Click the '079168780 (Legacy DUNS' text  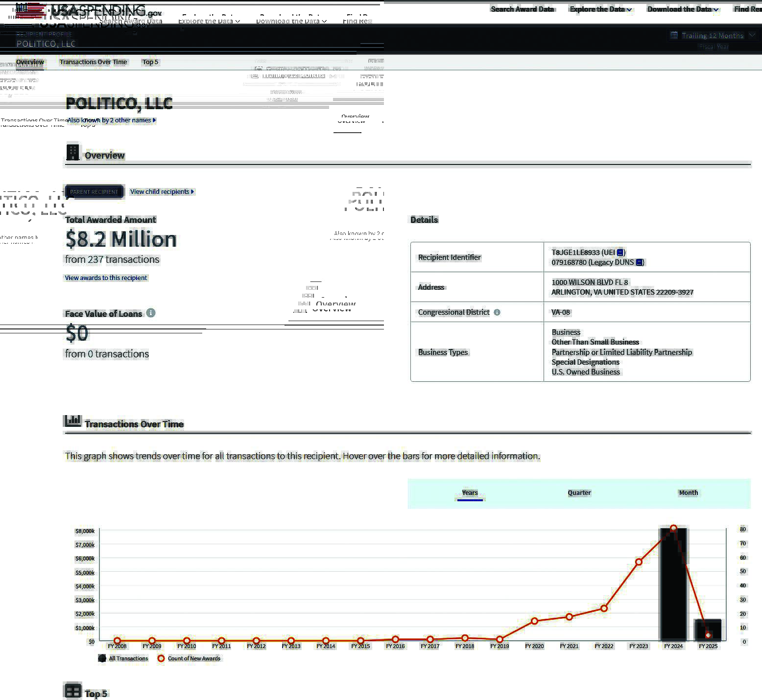click(593, 262)
